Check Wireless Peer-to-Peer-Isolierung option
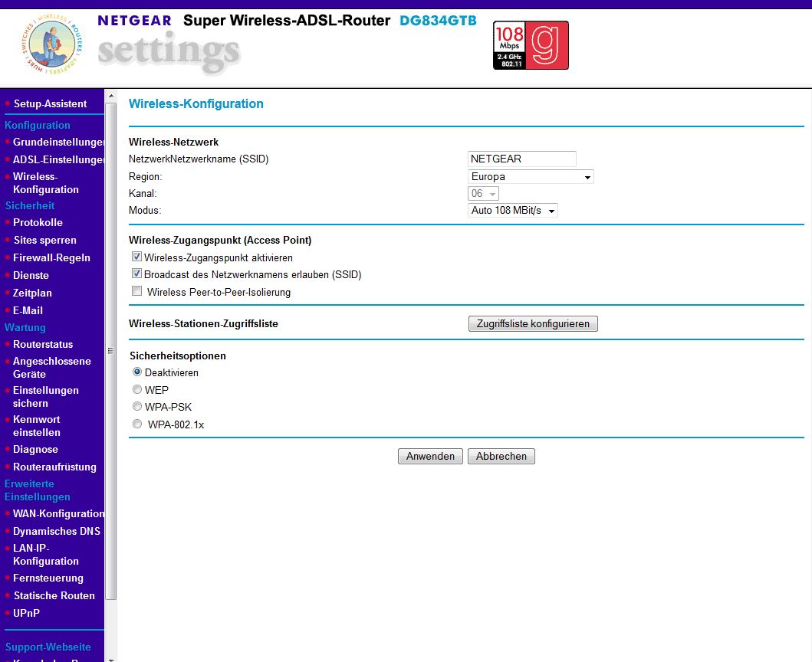The height and width of the screenshot is (662, 812). coord(136,291)
